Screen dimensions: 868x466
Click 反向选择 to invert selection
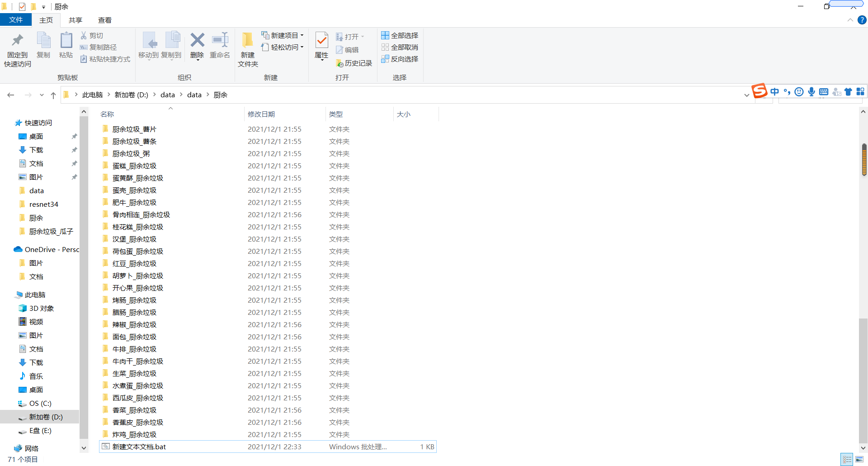[x=400, y=59]
